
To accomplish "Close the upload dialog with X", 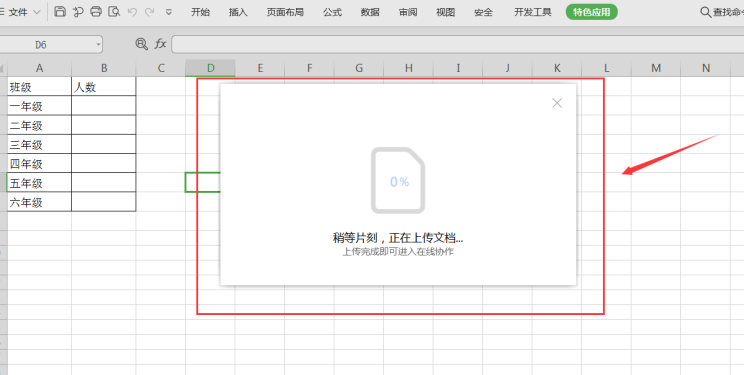I will pyautogui.click(x=557, y=103).
